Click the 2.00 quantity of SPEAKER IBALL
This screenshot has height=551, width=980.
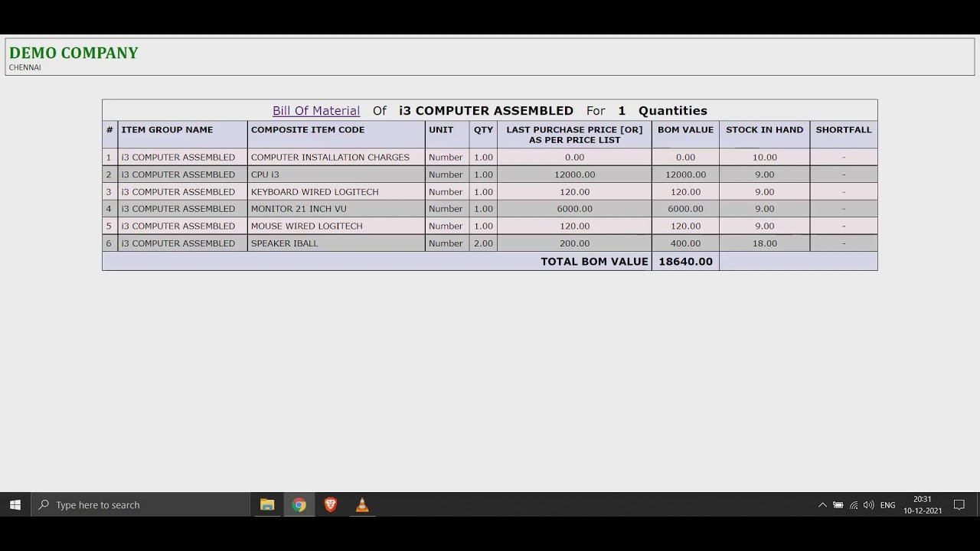[x=483, y=243]
